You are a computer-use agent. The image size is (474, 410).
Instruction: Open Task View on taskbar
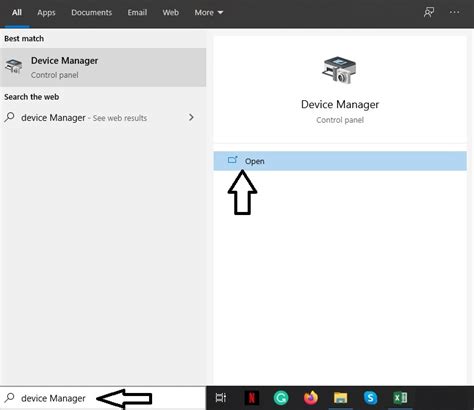point(221,398)
